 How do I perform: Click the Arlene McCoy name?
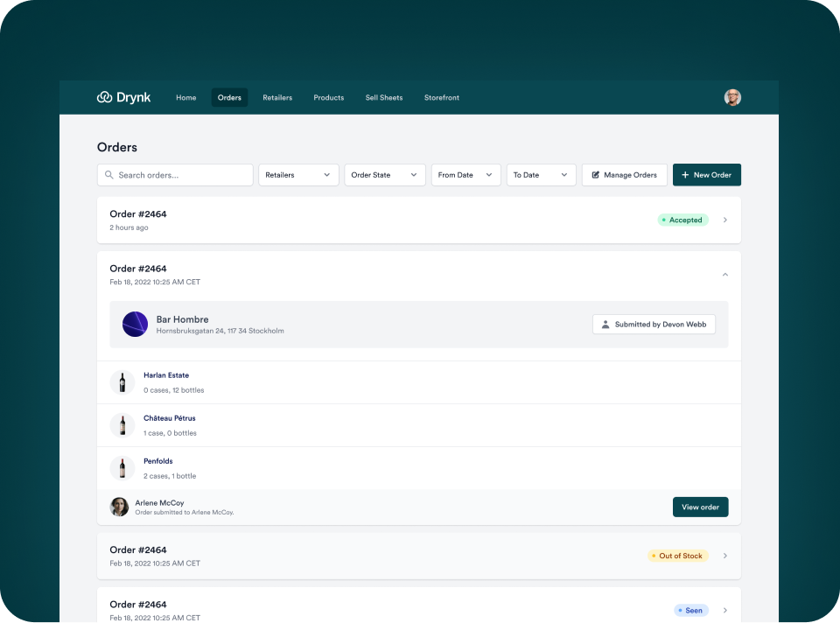(x=159, y=502)
